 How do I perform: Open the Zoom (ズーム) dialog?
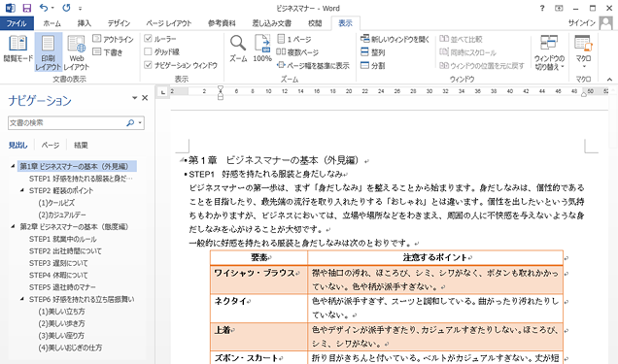[238, 49]
